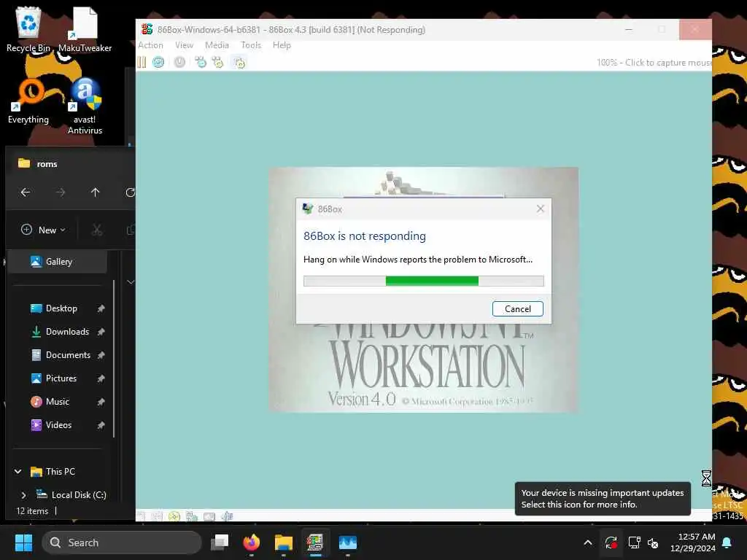Image resolution: width=747 pixels, height=560 pixels.
Task: Open Firefox from the taskbar
Action: (252, 542)
